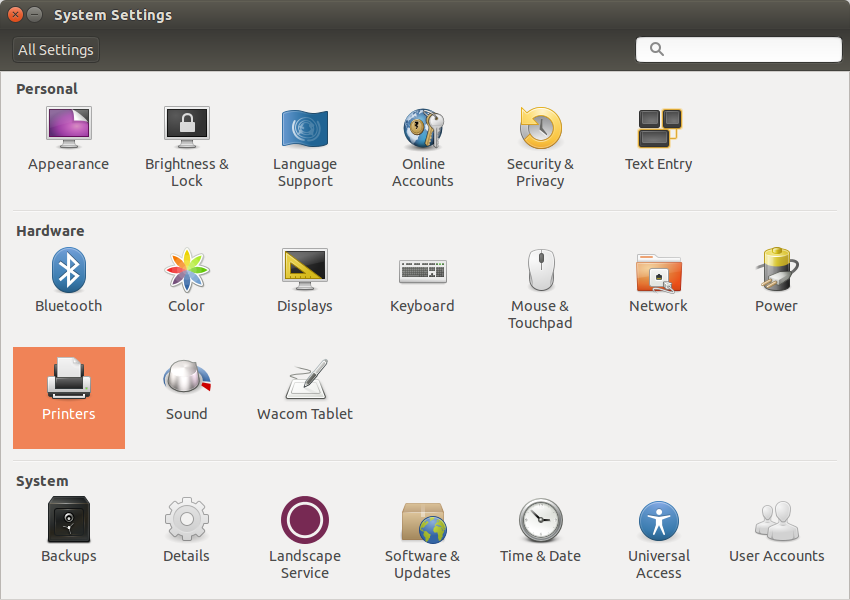Open Network settings

tap(659, 282)
